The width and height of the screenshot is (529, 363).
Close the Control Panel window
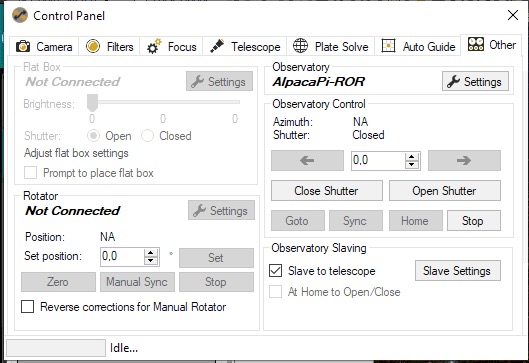pyautogui.click(x=513, y=15)
